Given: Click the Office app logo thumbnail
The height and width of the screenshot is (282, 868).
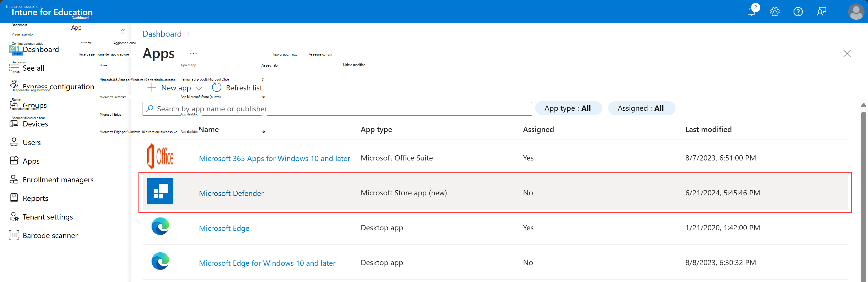Looking at the screenshot, I should (x=160, y=156).
